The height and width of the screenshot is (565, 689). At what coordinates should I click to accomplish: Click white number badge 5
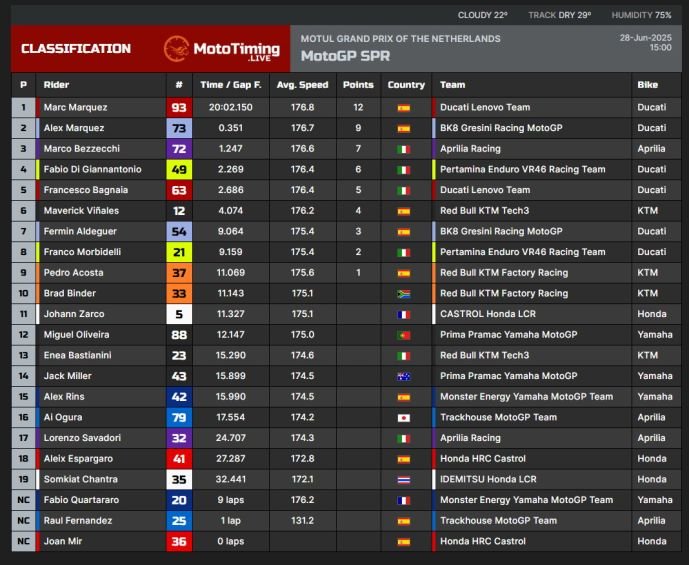[x=179, y=314]
